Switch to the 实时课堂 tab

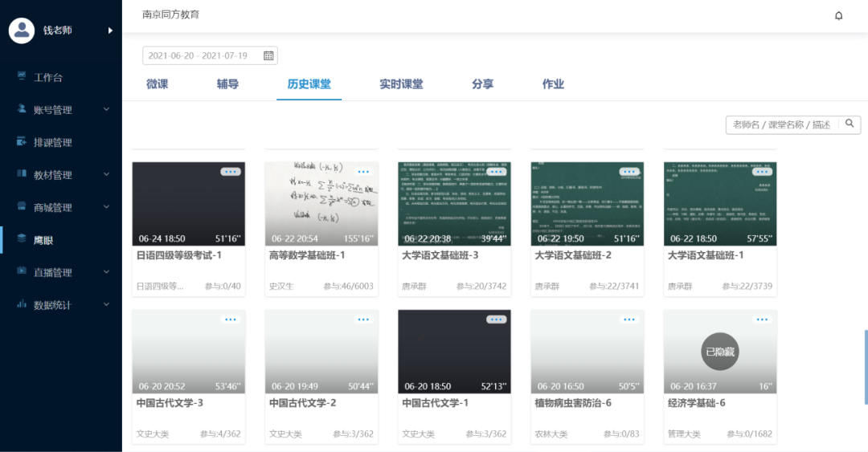[x=401, y=84]
